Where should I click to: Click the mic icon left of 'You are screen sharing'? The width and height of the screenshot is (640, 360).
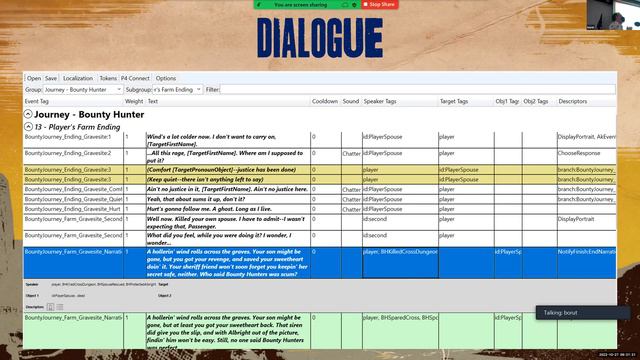(x=259, y=5)
